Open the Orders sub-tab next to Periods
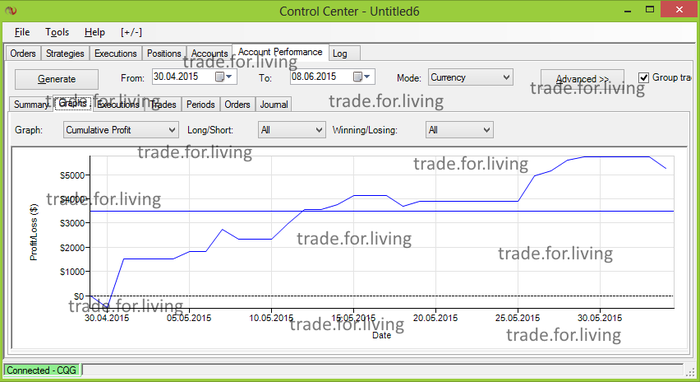The height and width of the screenshot is (382, 700). pos(237,104)
